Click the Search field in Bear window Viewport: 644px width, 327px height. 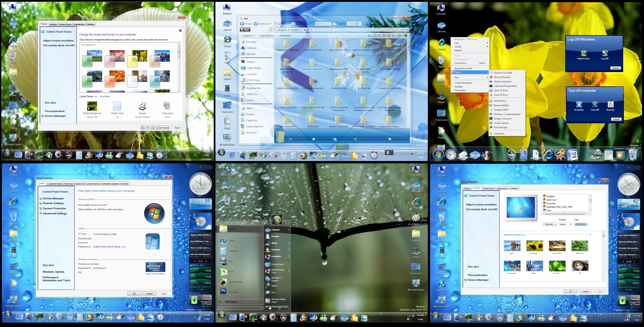323,24
